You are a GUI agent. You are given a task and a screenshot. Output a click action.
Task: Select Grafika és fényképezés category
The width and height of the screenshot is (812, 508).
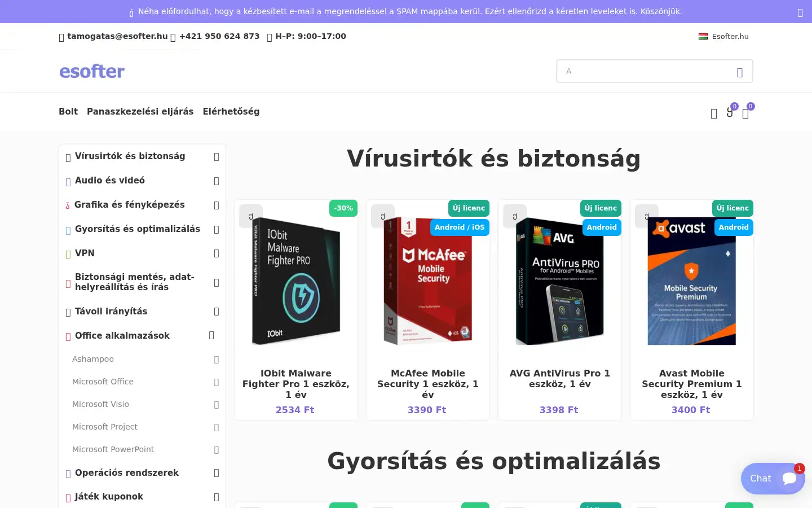129,204
